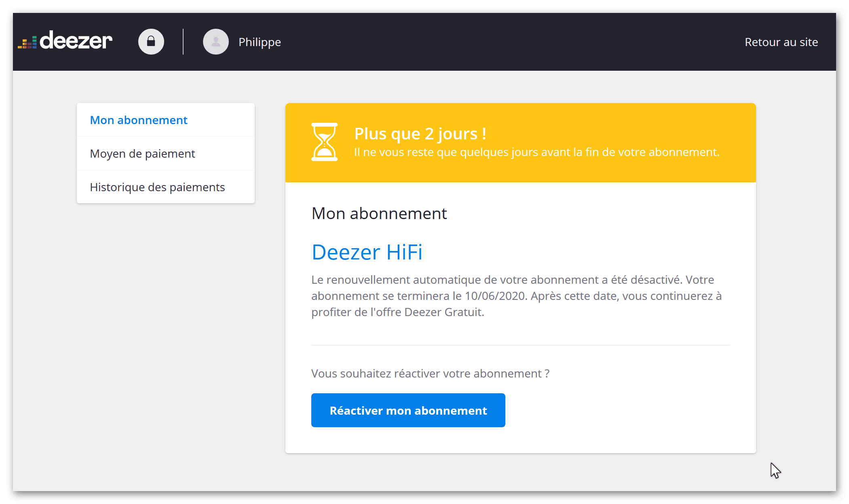Open Moyen de paiement section
849x504 pixels.
point(166,154)
